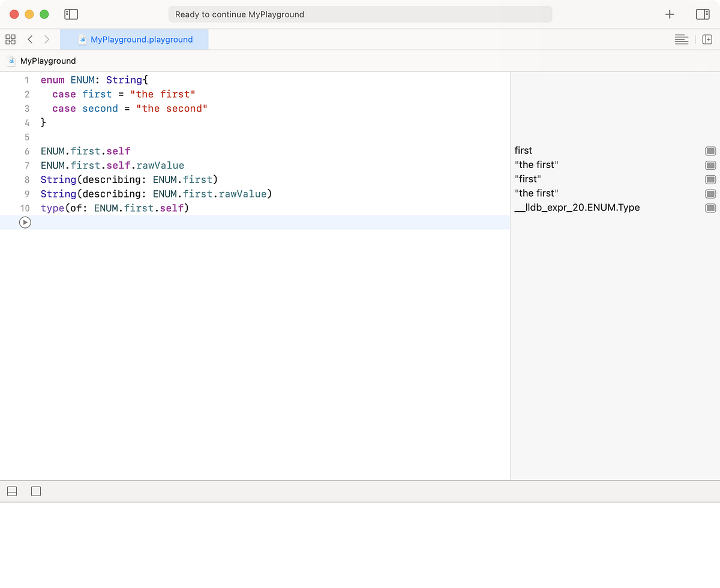Click the sidebar toggle icon in the titlebar
This screenshot has width=720, height=588.
[71, 14]
